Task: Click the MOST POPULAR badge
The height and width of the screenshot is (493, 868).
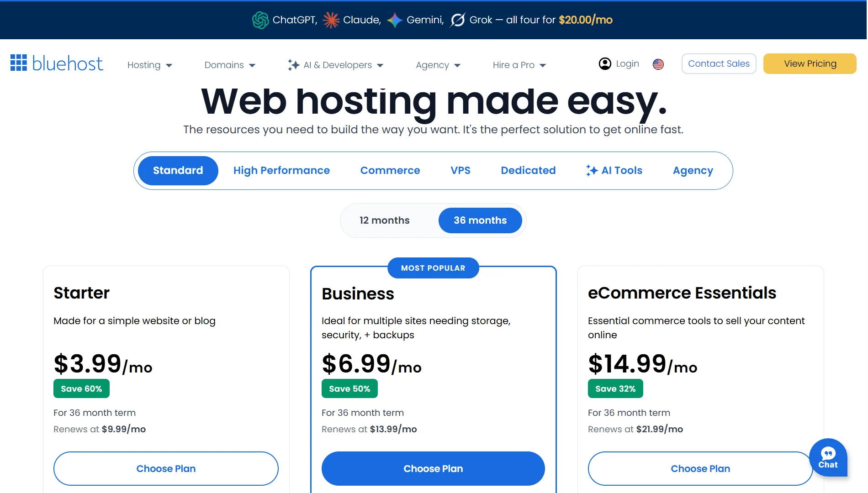Action: click(433, 268)
